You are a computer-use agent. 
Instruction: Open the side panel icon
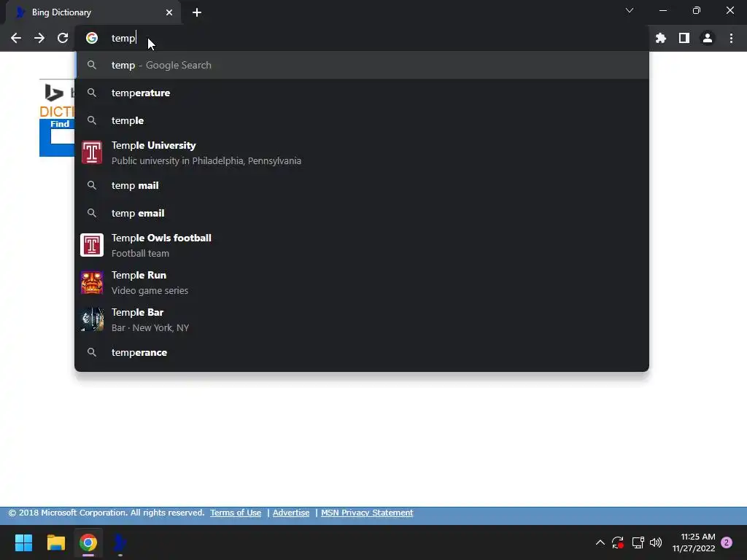click(684, 38)
